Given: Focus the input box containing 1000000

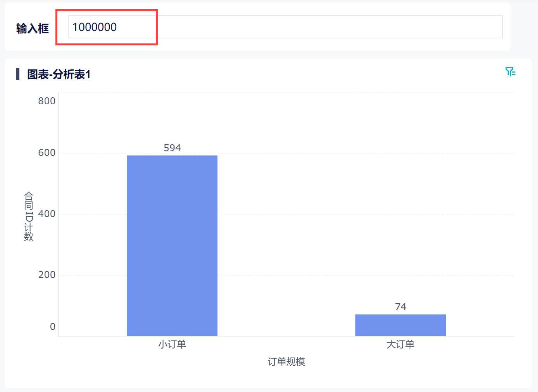Looking at the screenshot, I should (x=285, y=27).
